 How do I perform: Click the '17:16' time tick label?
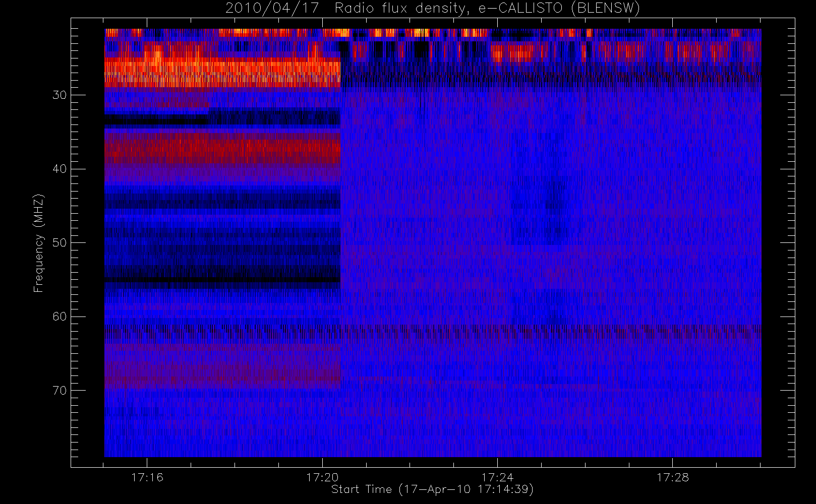click(147, 477)
